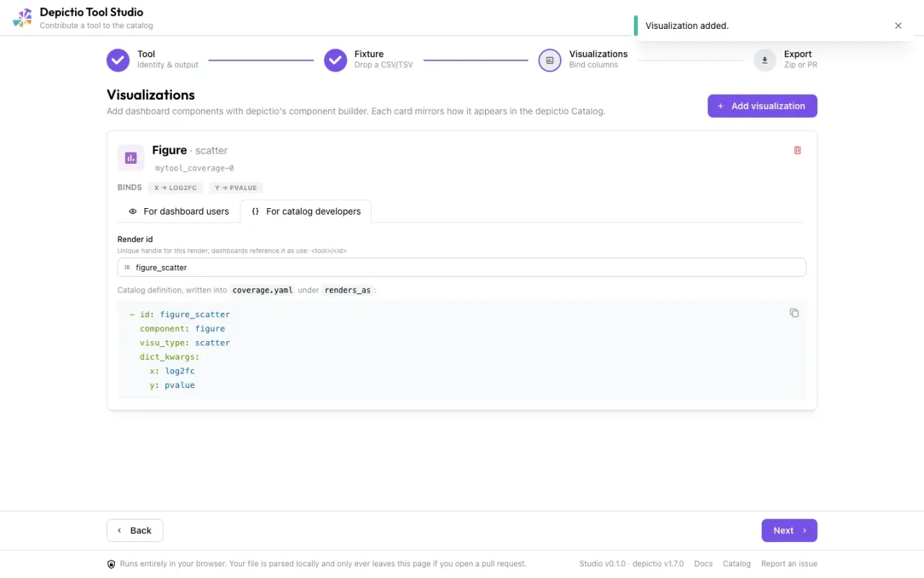The image size is (924, 578).
Task: Select the For catalog developers tab
Action: 306,212
